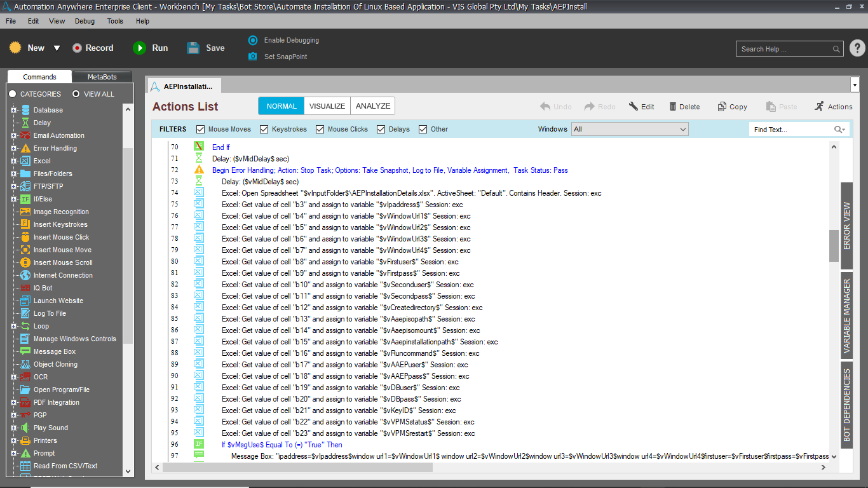The image size is (868, 488).
Task: Click the Delete trash icon in Actions List
Action: click(x=672, y=107)
